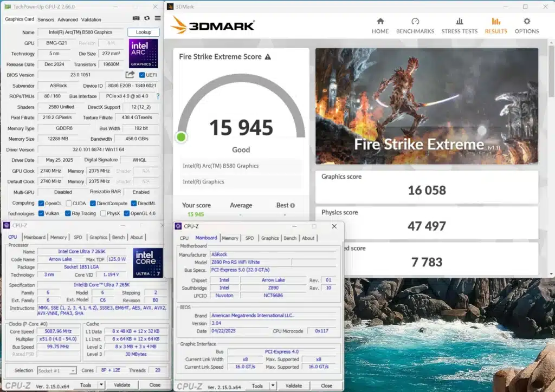The height and width of the screenshot is (392, 555).
Task: Toggle the CUDA checkbox
Action: tap(69, 203)
